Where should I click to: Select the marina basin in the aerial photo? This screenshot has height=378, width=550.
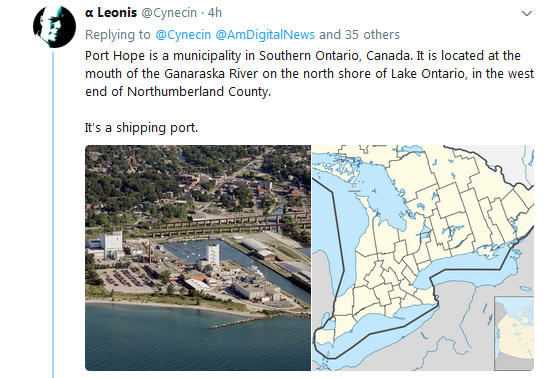[188, 248]
